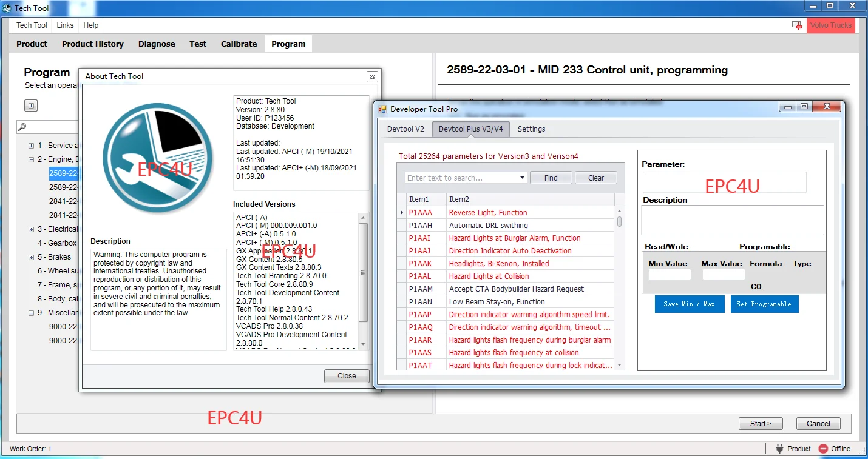Click the Item1 column header

coord(426,199)
